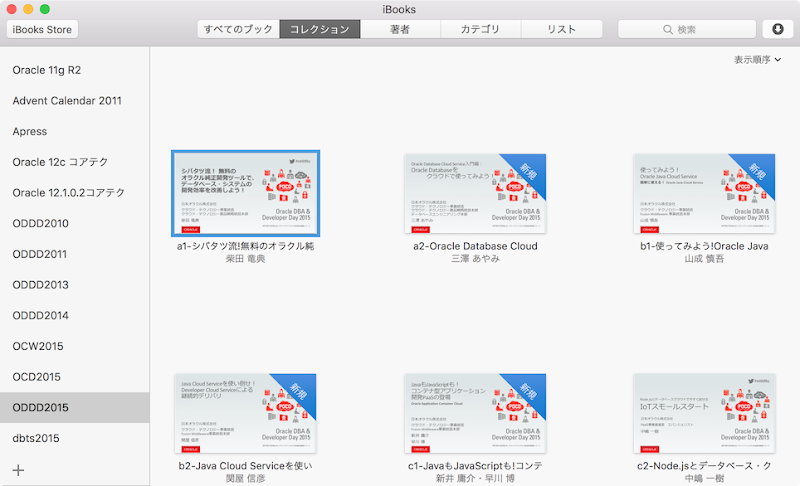Viewport: 800px width, 486px height.
Task: Click author name 山成 慎吾
Action: (x=704, y=259)
